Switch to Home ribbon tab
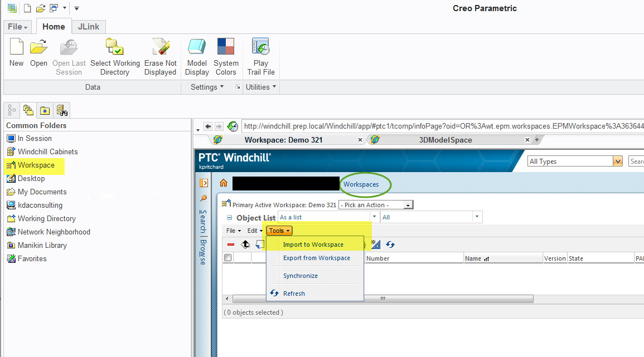Image resolution: width=644 pixels, height=357 pixels. (54, 27)
